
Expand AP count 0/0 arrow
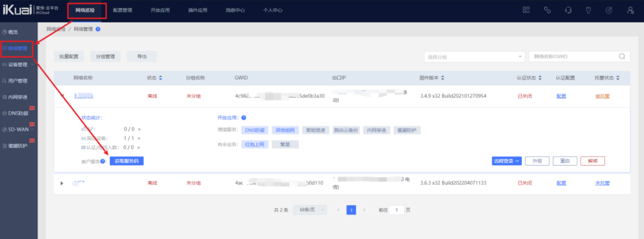[139, 130]
